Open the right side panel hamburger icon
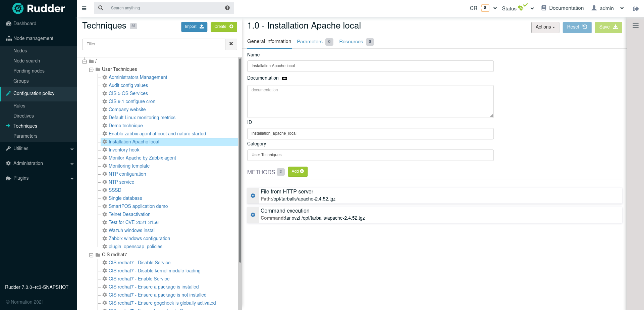The image size is (644, 310). pyautogui.click(x=635, y=26)
